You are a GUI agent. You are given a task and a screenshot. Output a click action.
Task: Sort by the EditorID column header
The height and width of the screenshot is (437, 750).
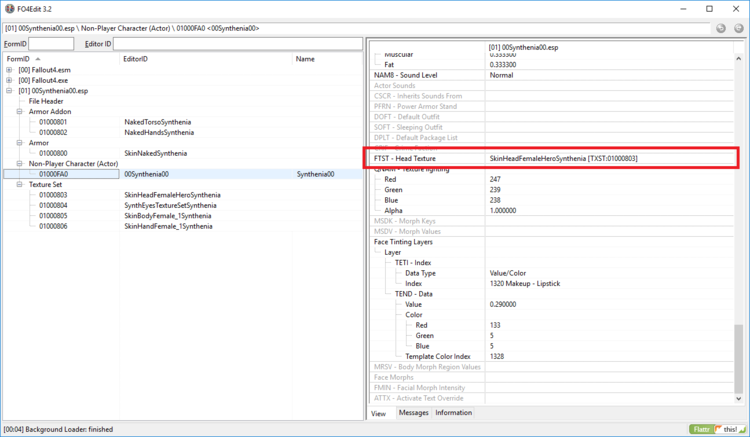click(206, 59)
